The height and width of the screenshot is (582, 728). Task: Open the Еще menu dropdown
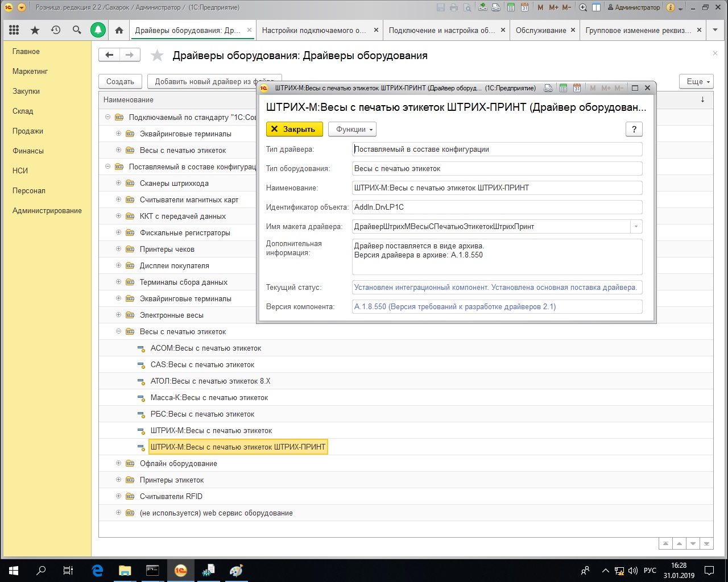[x=697, y=81]
